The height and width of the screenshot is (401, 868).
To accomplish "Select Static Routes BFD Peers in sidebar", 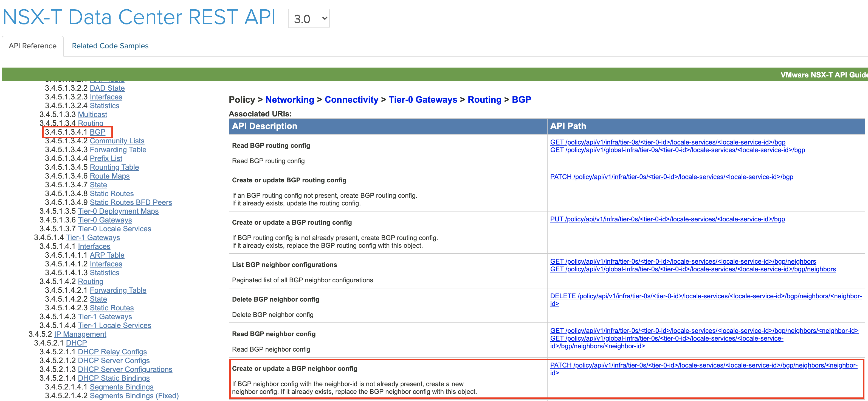I will (x=131, y=202).
